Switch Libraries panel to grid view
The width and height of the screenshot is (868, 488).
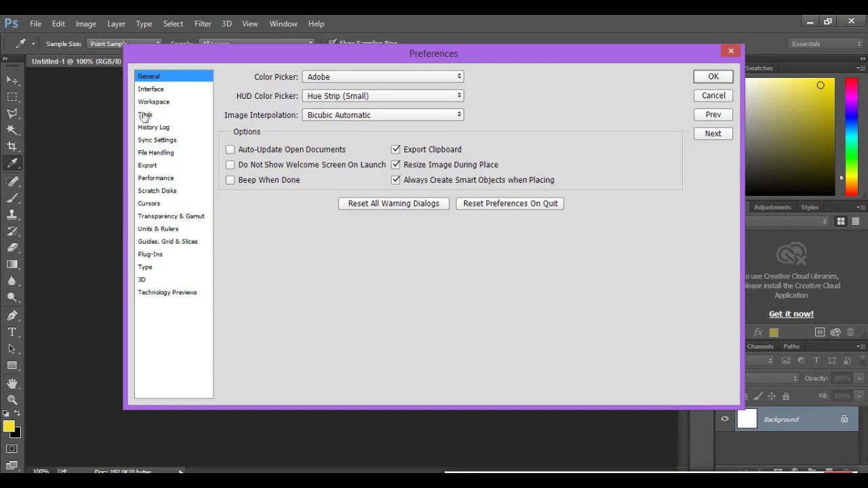point(841,221)
